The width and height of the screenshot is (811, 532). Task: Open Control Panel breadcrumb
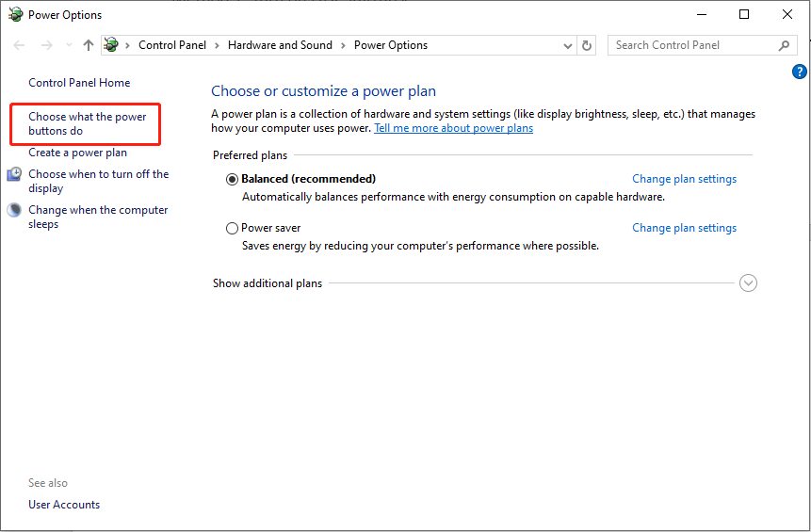click(x=172, y=45)
